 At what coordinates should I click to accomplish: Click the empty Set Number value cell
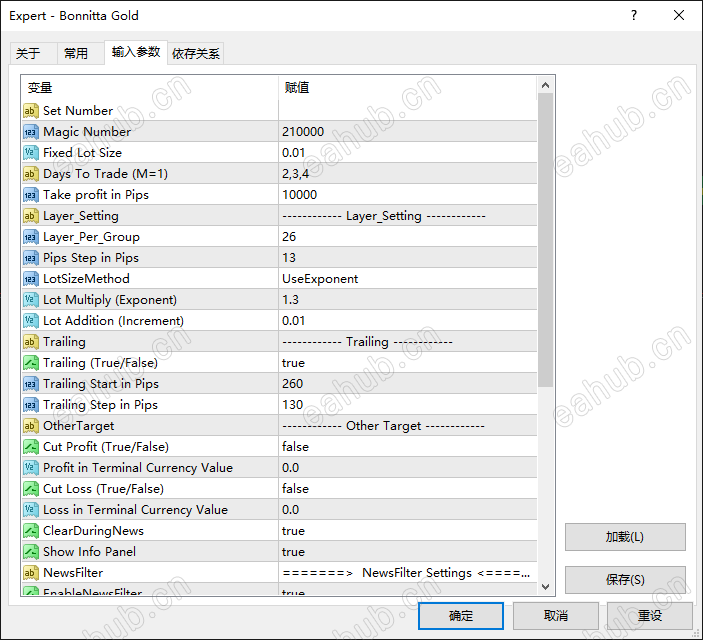(x=408, y=111)
